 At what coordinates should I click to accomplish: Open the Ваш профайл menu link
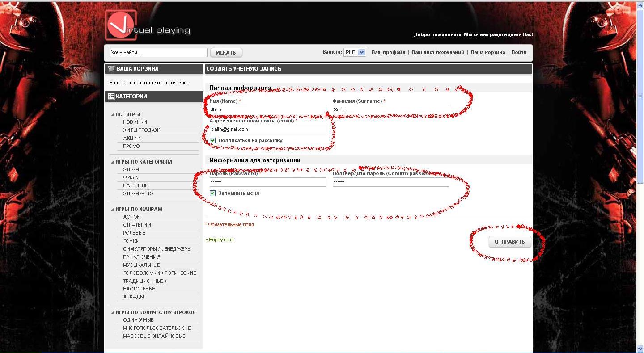pyautogui.click(x=388, y=52)
